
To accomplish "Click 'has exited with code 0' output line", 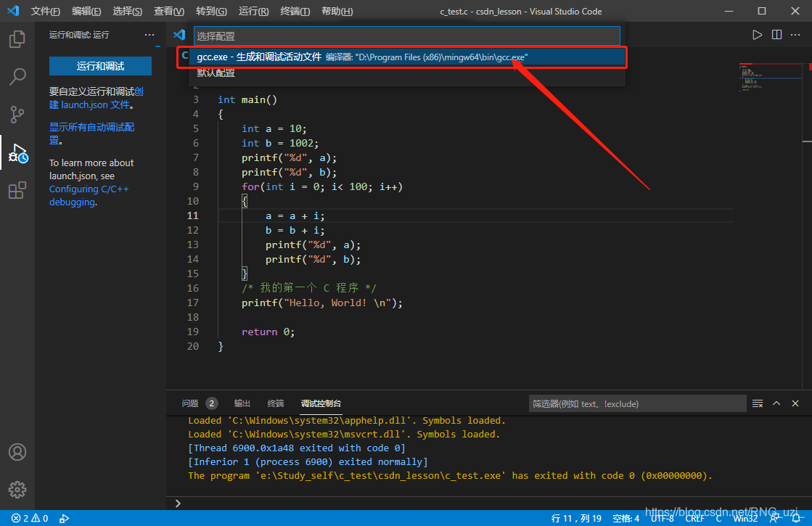I will (450, 475).
